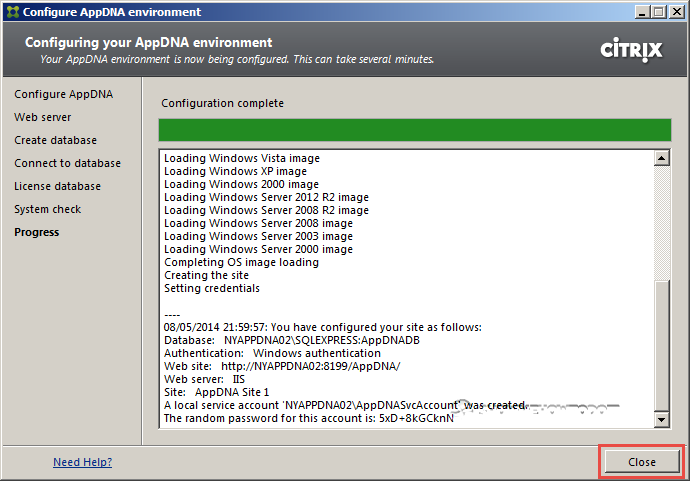This screenshot has width=690, height=481.
Task: Click the 'Your AppDNA environment is now being configured' subtitle
Action: [237, 59]
